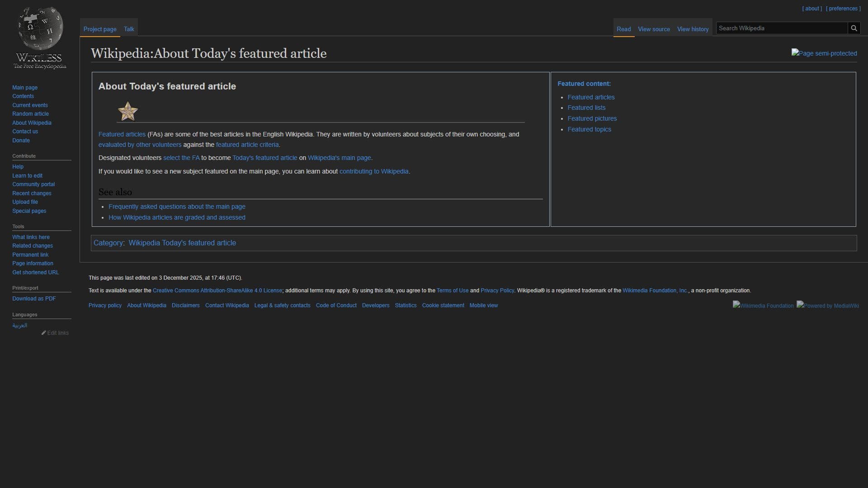Open featured article criteria link
868x488 pixels.
pyautogui.click(x=247, y=145)
